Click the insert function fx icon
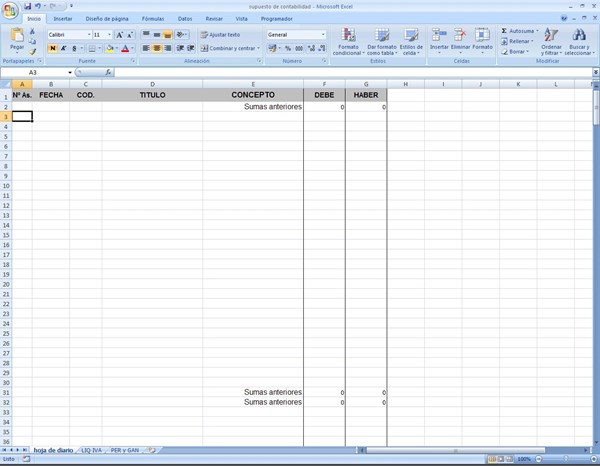 [x=108, y=72]
